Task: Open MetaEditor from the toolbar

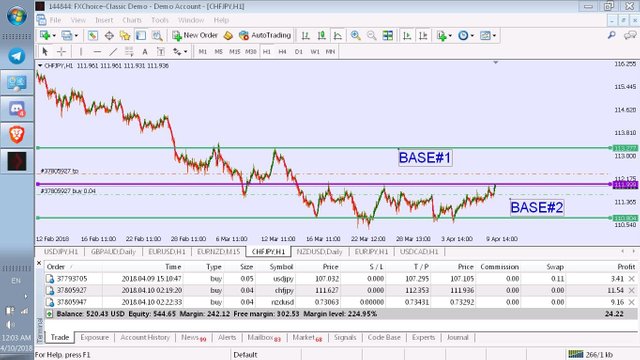Action: coord(228,36)
